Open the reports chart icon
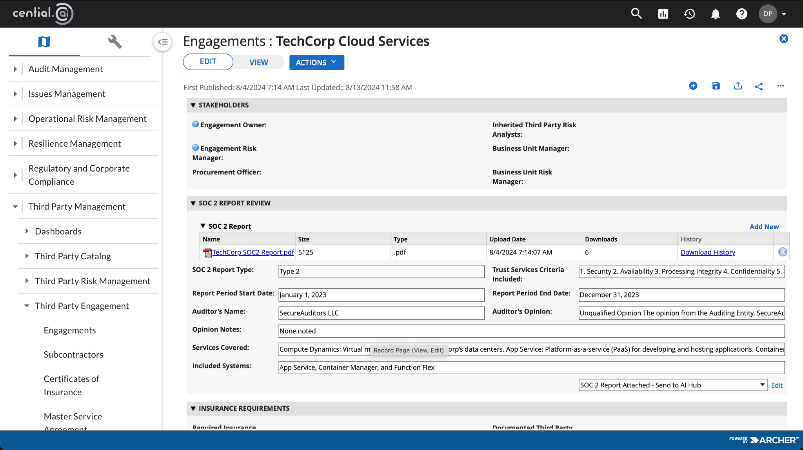The width and height of the screenshot is (803, 450). [663, 14]
